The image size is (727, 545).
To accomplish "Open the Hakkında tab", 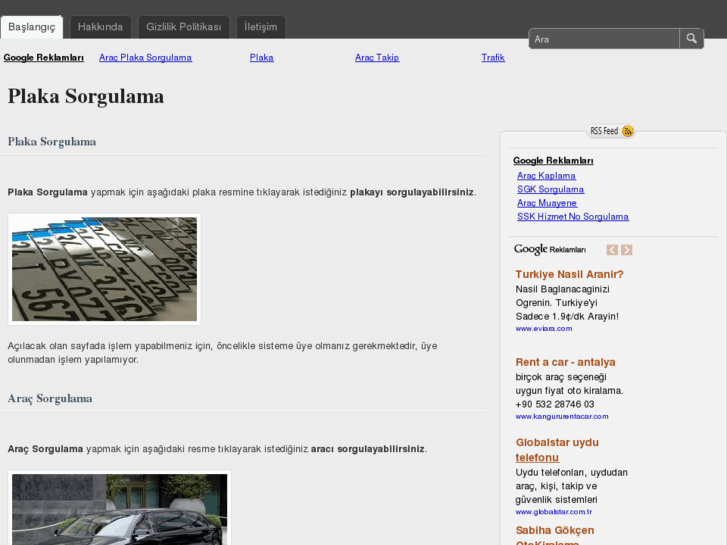I will pos(100,27).
